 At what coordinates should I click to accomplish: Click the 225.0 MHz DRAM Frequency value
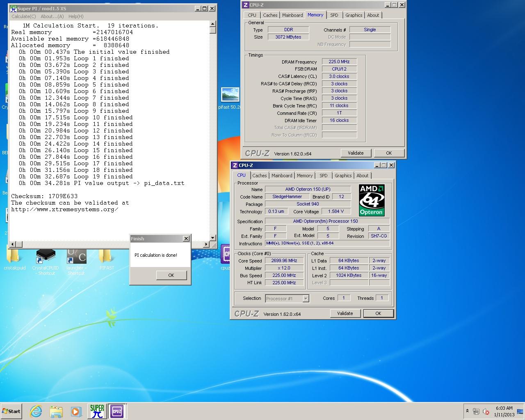click(339, 62)
